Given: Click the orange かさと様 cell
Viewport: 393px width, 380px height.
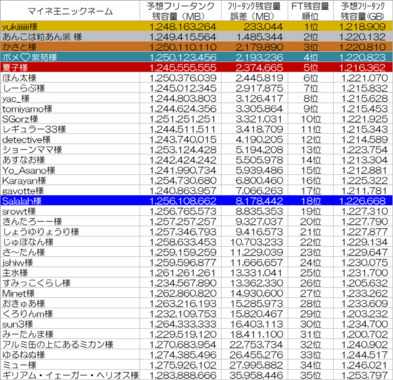Looking at the screenshot, I should pos(70,47).
